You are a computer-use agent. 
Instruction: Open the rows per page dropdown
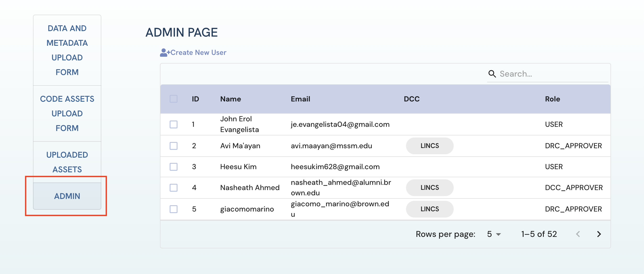pos(494,234)
